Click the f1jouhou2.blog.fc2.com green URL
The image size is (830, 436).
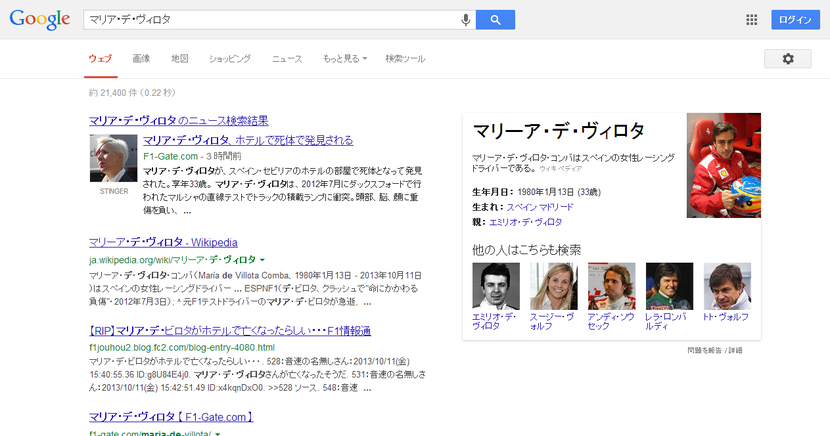[x=182, y=348]
